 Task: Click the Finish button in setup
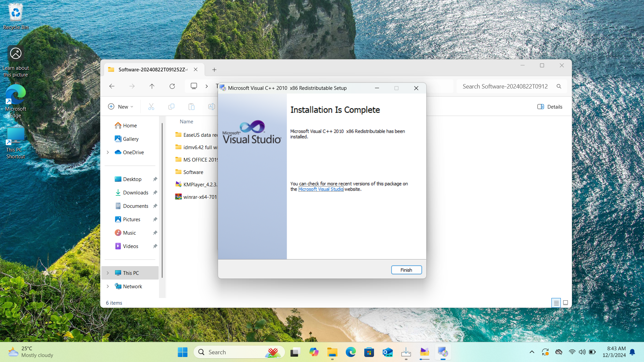coord(406,270)
